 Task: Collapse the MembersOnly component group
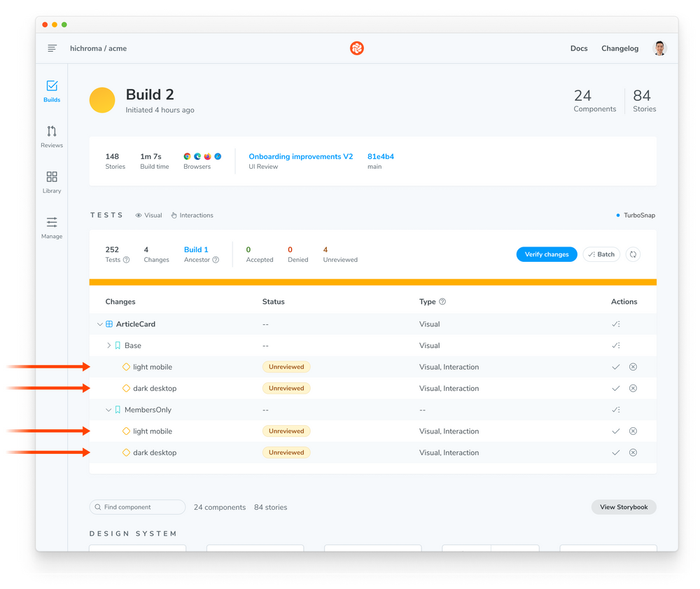pos(108,410)
